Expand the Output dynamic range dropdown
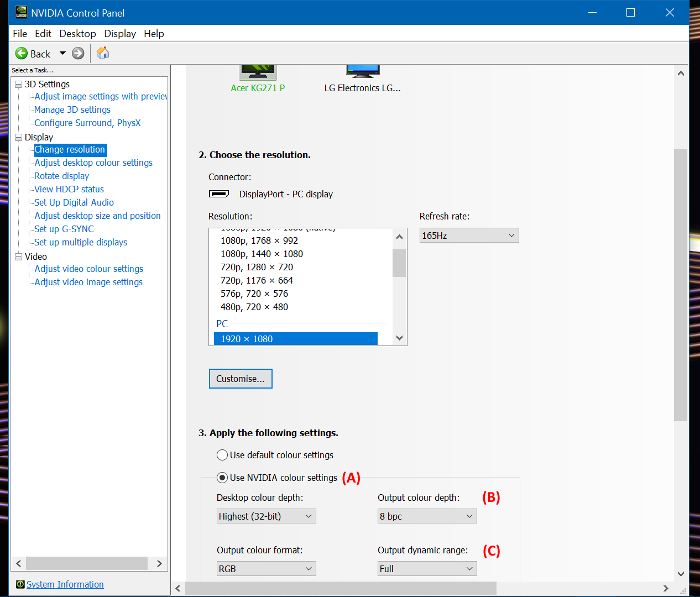 pyautogui.click(x=427, y=569)
